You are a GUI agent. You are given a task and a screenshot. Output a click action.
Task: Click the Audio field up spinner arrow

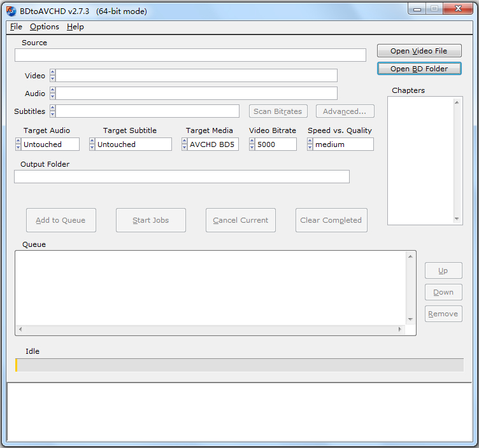coord(52,90)
